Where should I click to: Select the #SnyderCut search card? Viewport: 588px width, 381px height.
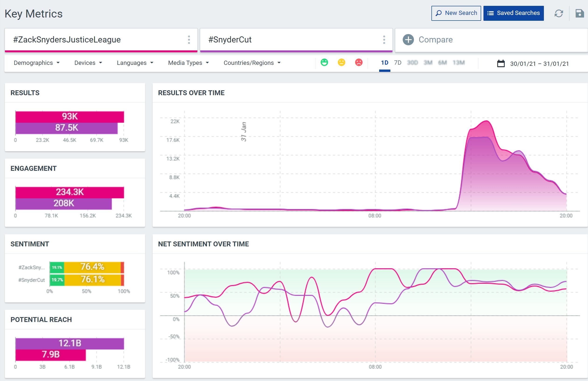296,40
